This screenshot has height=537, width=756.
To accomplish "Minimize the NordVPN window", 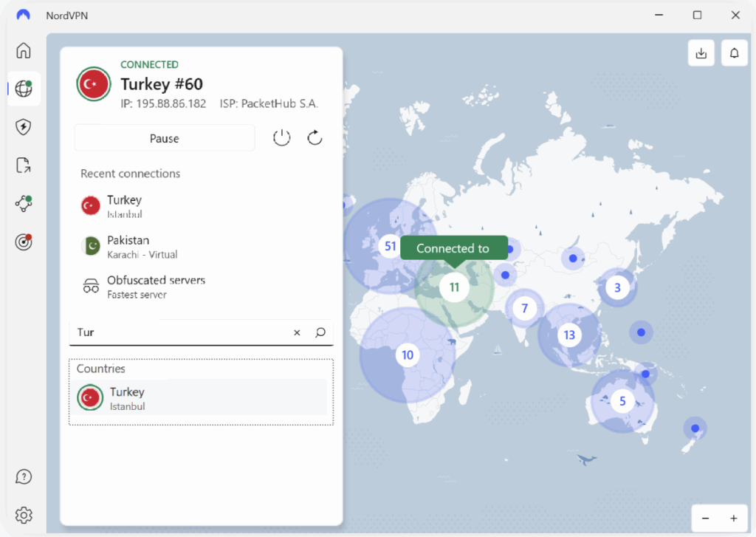I will 659,15.
